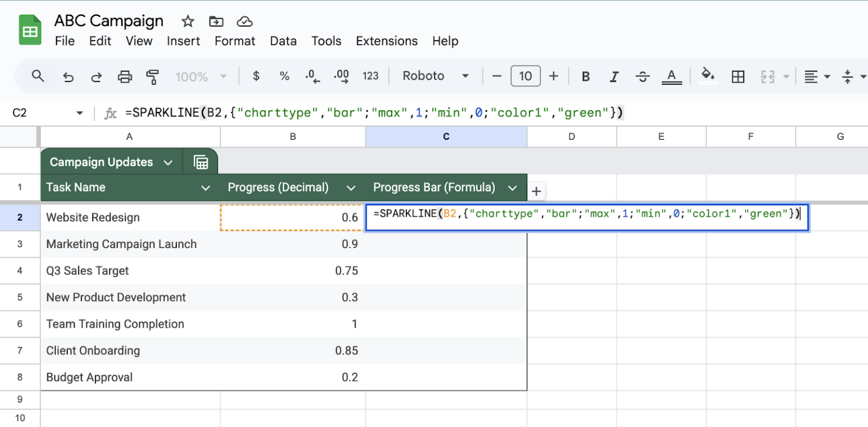Open the Task Name column dropdown

click(205, 187)
